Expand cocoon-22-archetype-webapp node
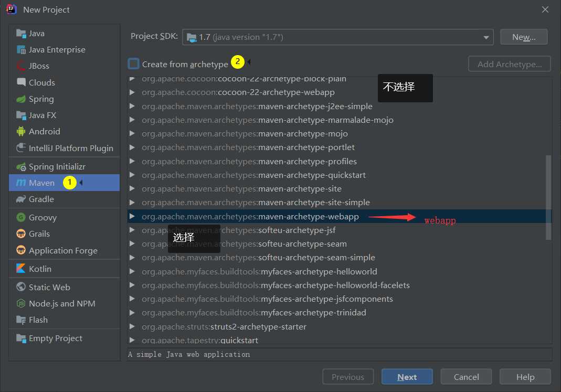Screen dimensions: 561x392 [x=132, y=92]
